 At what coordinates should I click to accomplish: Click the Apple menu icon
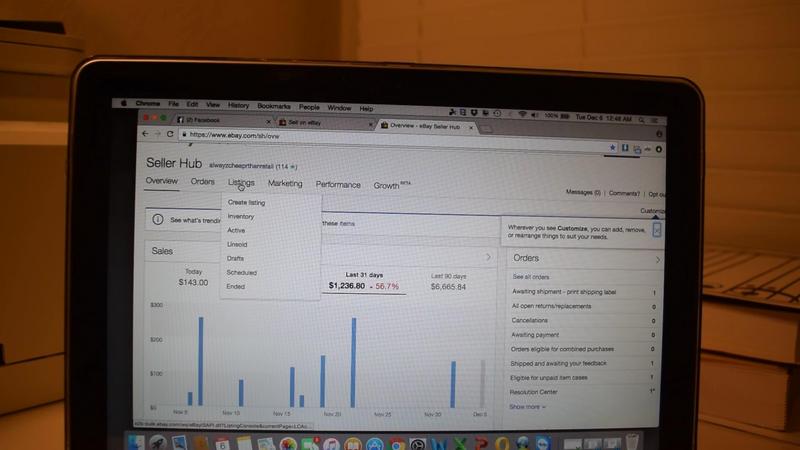[123, 103]
